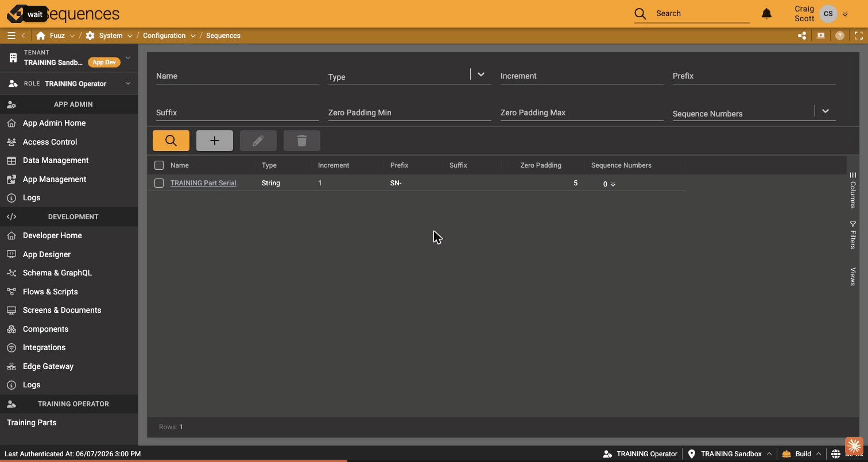Click the orange search magnifier button
This screenshot has width=868, height=462.
pos(171,141)
